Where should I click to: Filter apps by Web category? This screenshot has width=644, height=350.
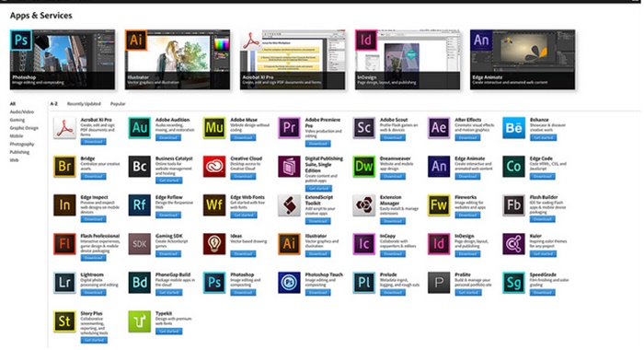click(14, 160)
